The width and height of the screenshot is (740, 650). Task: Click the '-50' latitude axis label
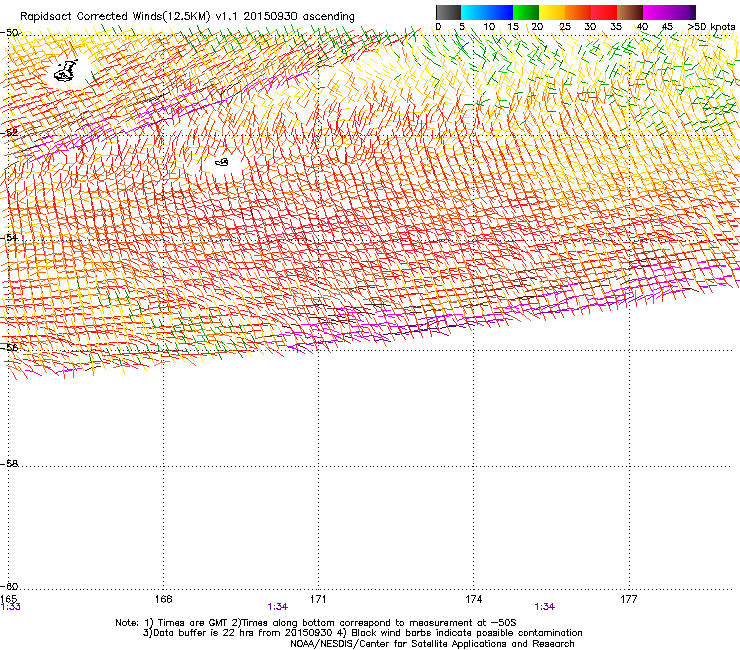[x=9, y=33]
